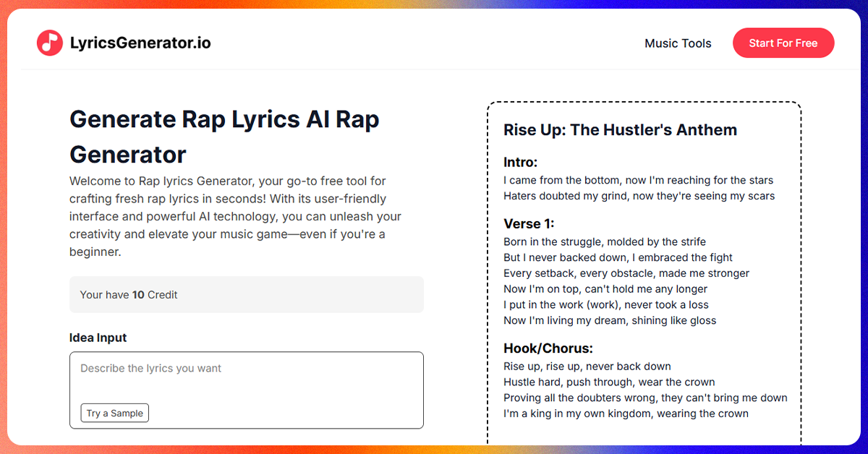Click the Welcome to Rap lyrics Generator paragraph
Screen dimensions: 868x454
click(x=236, y=216)
